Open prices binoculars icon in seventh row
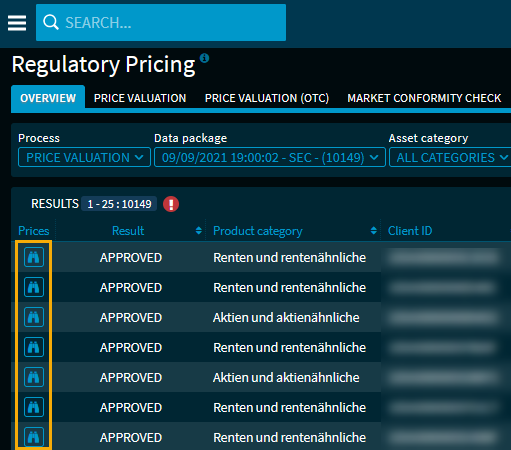This screenshot has width=511, height=450. pyautogui.click(x=34, y=437)
